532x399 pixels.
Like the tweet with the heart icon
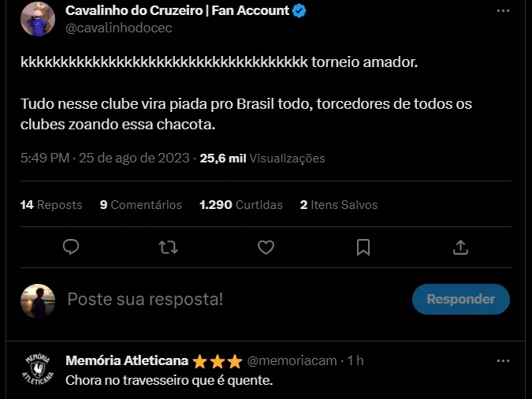[266, 248]
